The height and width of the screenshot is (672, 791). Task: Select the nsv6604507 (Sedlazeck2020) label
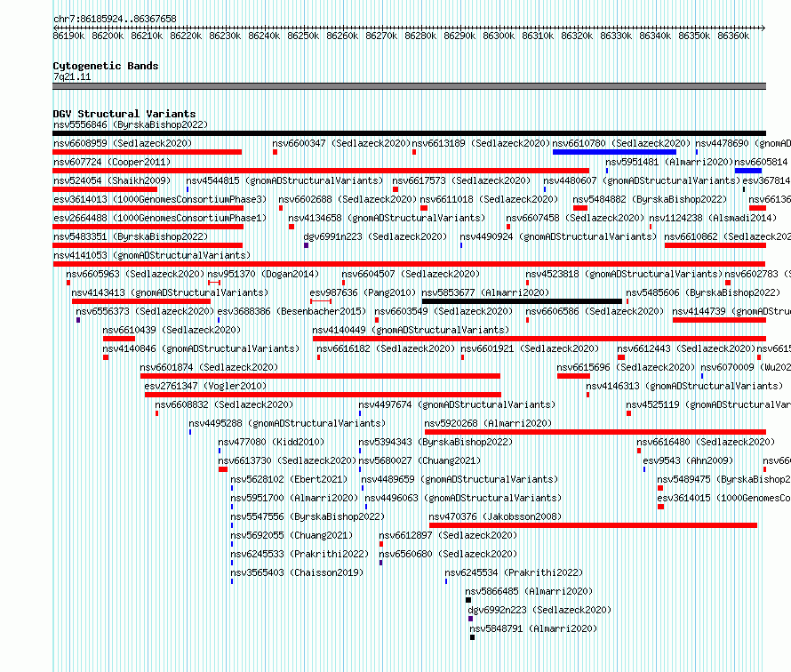click(411, 274)
